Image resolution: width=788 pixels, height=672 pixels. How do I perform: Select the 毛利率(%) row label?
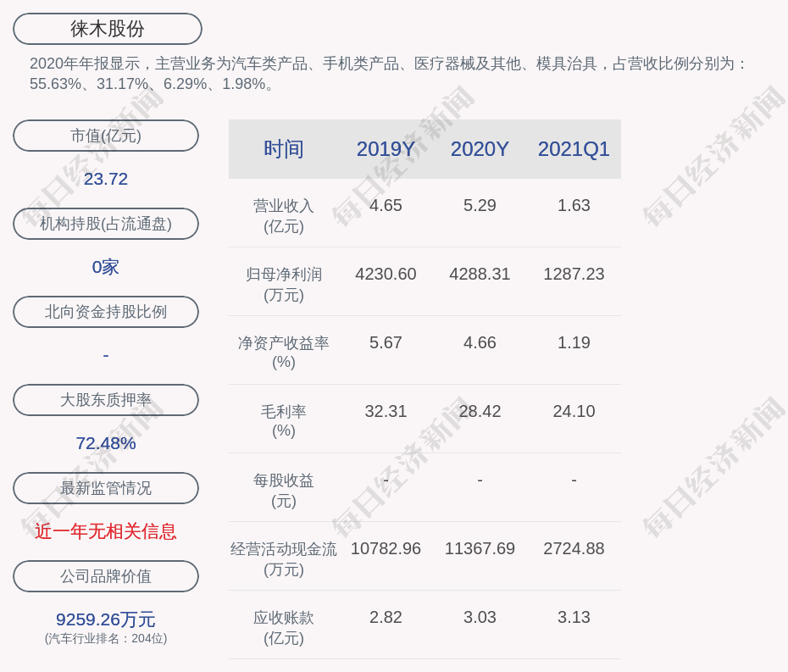[284, 420]
